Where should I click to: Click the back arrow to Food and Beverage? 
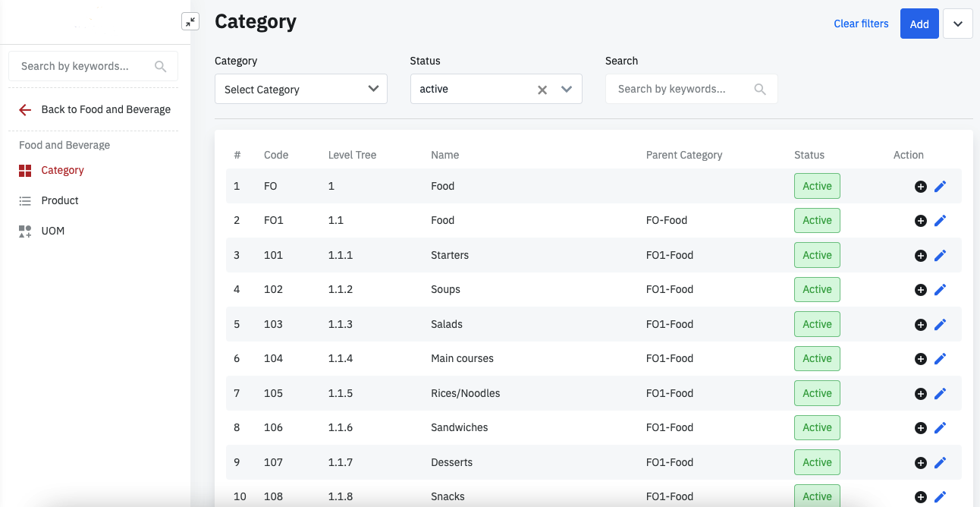(x=25, y=110)
